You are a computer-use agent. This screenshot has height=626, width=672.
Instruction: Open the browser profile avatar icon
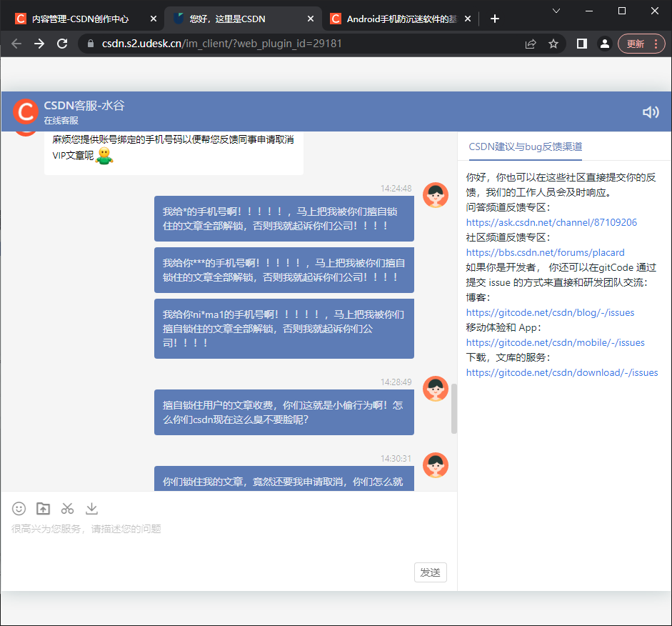point(605,44)
